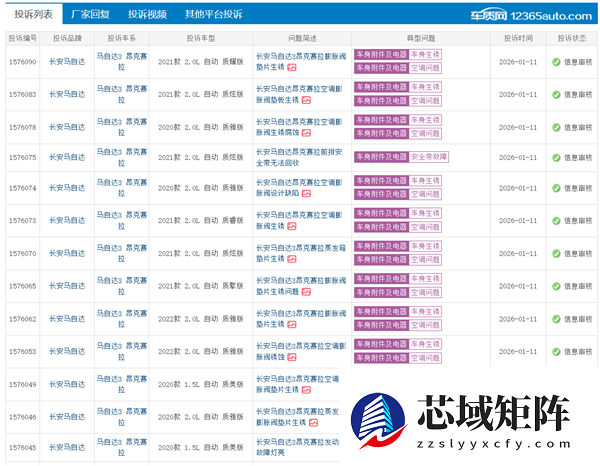The image size is (600, 466).
Task: Open the image icon for complaint 1576078
Action: (306, 133)
